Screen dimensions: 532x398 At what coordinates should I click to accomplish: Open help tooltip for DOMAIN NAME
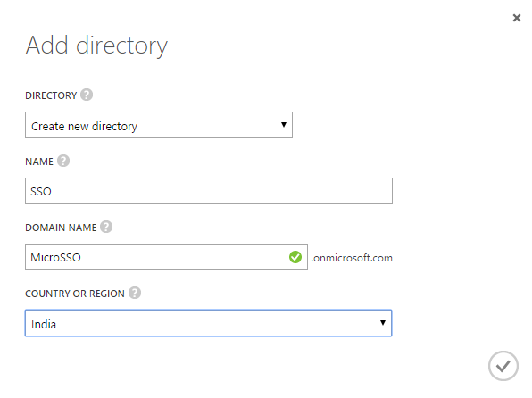pos(106,227)
